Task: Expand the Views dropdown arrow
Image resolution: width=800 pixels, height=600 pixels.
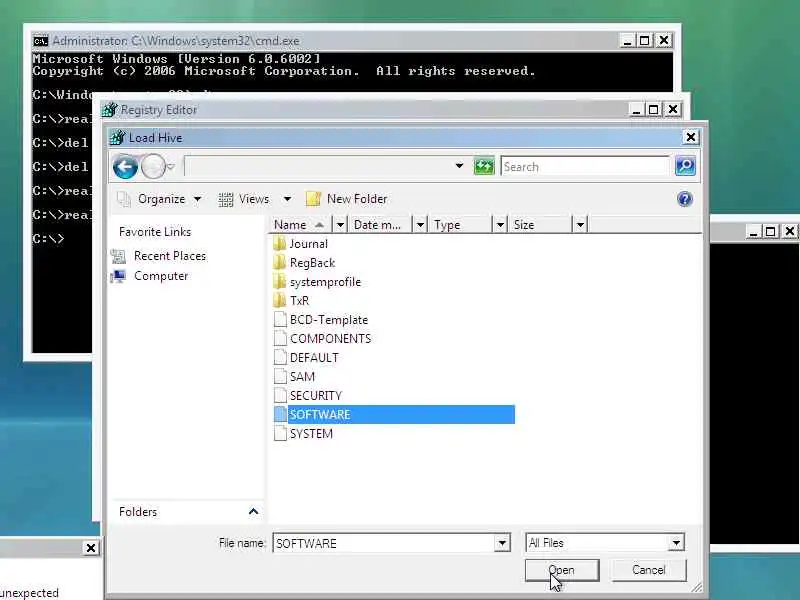Action: pyautogui.click(x=287, y=199)
